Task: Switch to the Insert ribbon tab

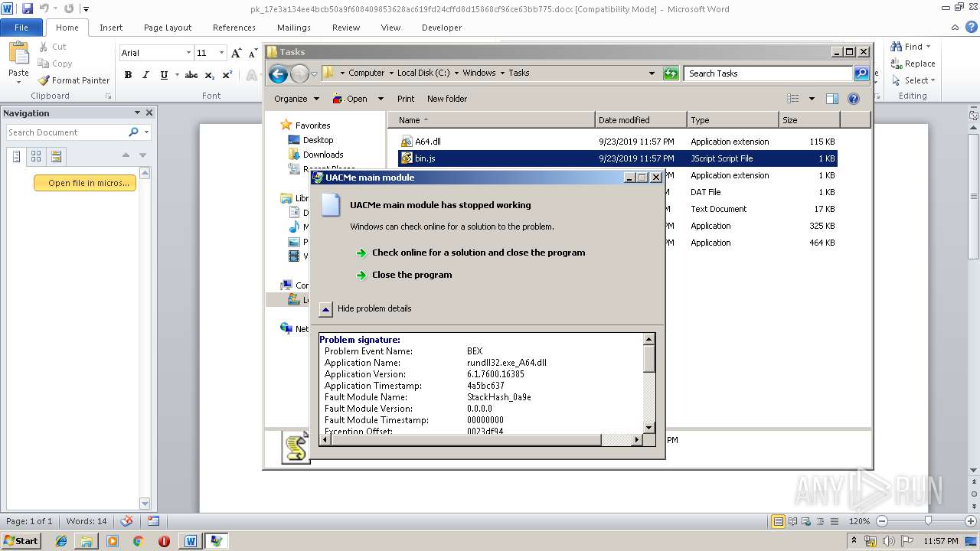Action: tap(111, 28)
